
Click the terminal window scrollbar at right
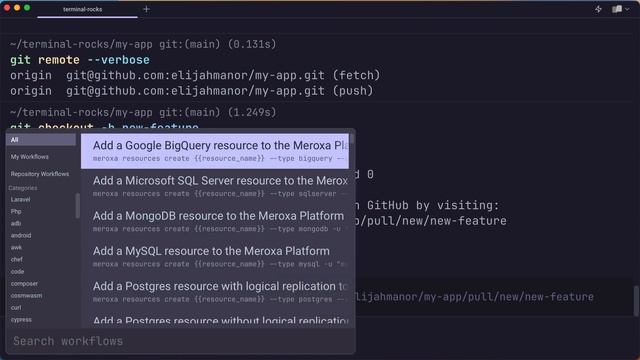(636, 300)
